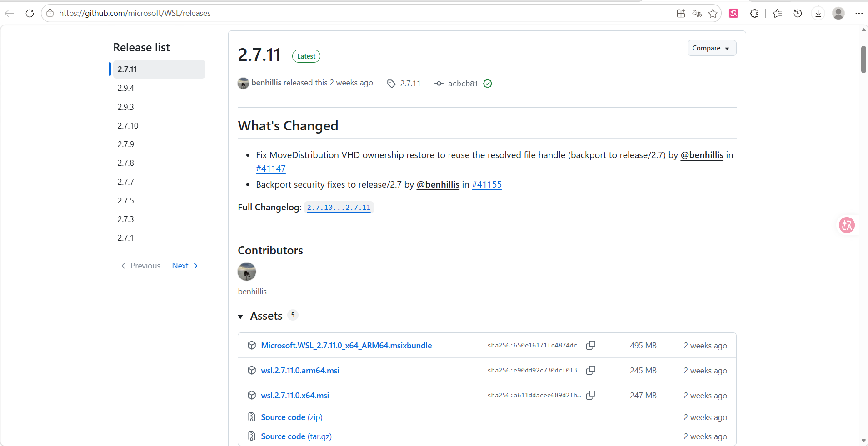Click the page vertical scrollbar thumb
This screenshot has height=446, width=868.
[x=863, y=59]
